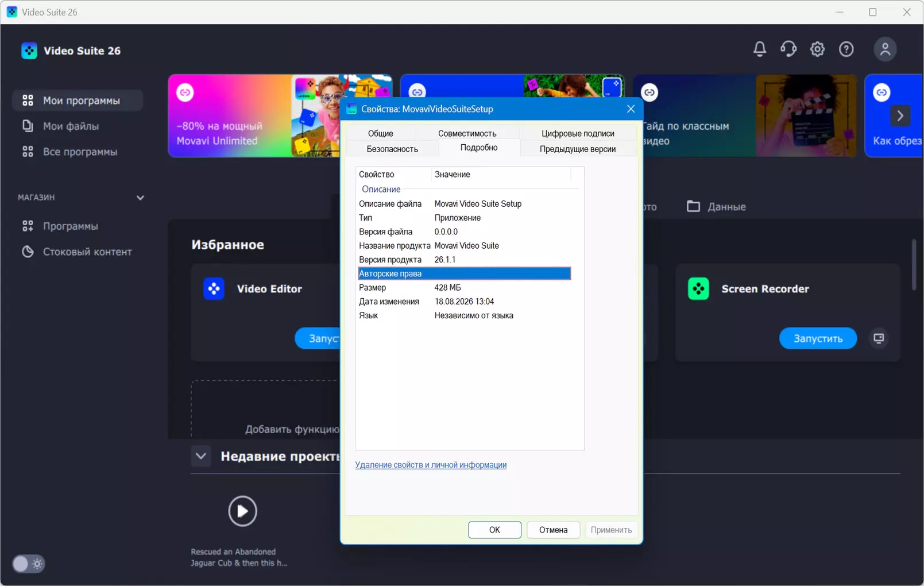Collapse the МАГАЗИН section
Screen dimensions: 924x586
pos(140,198)
